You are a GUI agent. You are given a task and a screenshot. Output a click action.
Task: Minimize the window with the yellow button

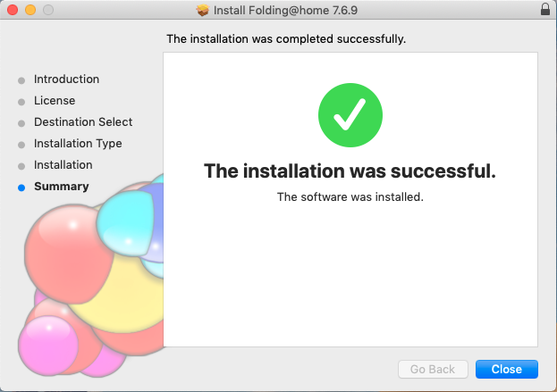pyautogui.click(x=30, y=10)
